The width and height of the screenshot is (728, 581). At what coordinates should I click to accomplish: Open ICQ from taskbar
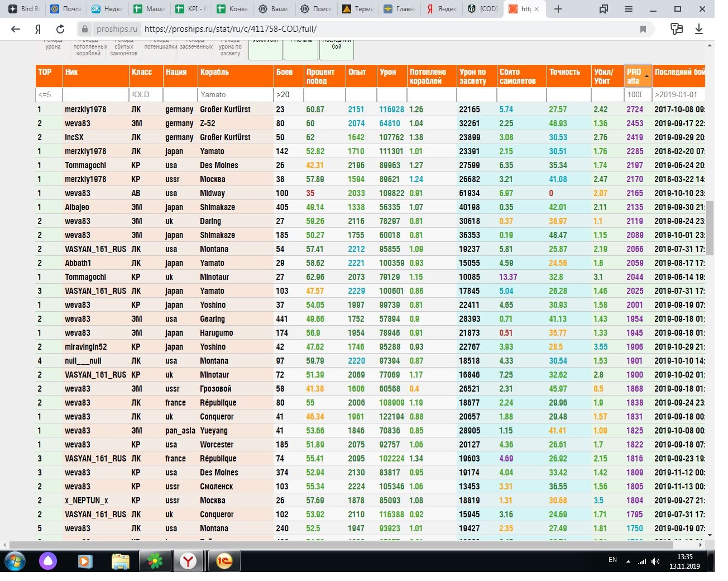tap(155, 561)
